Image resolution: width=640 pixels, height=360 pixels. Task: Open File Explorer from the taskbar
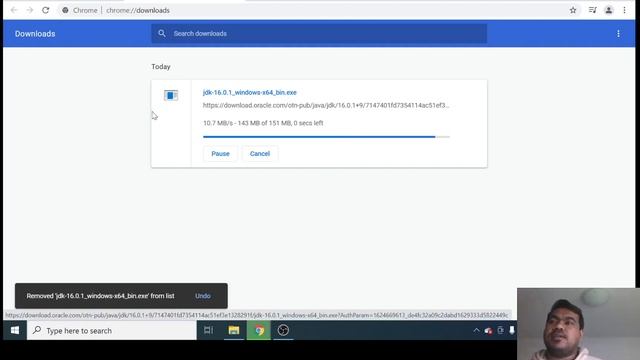click(x=234, y=330)
